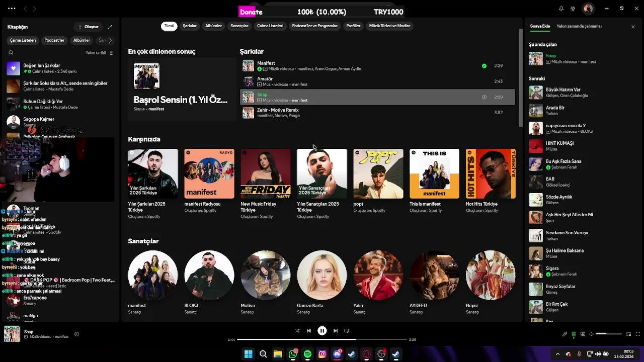Filter library by Podcast'ler
The height and width of the screenshot is (362, 644).
[54, 40]
